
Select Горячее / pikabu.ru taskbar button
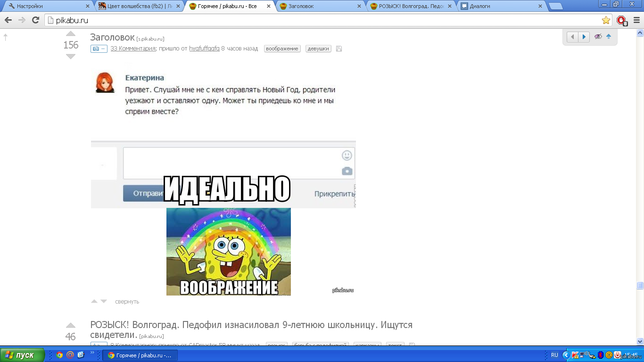pyautogui.click(x=140, y=355)
